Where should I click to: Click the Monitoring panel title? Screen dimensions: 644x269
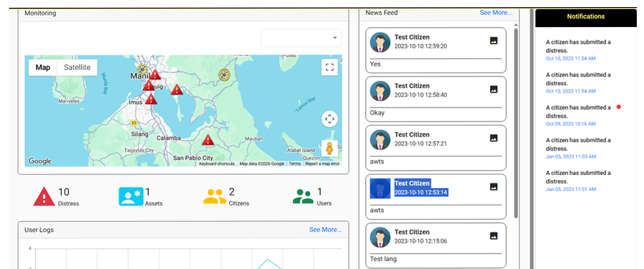(40, 13)
